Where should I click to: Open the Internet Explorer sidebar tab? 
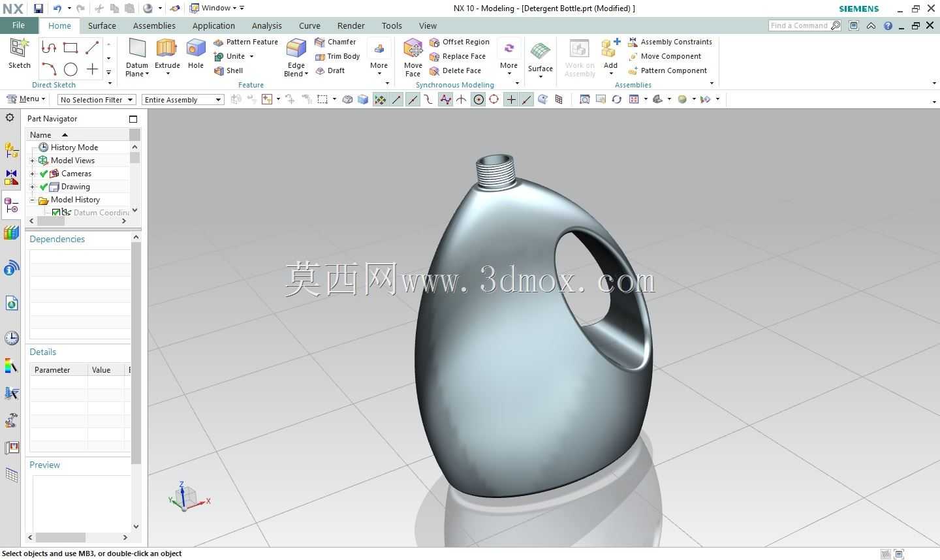coord(11,303)
